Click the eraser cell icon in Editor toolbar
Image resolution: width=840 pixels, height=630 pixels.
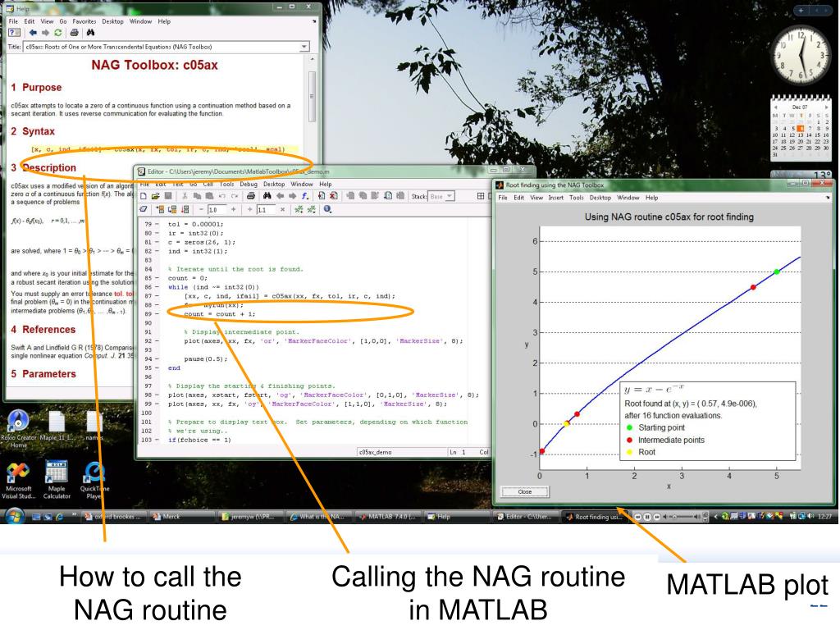[x=144, y=209]
